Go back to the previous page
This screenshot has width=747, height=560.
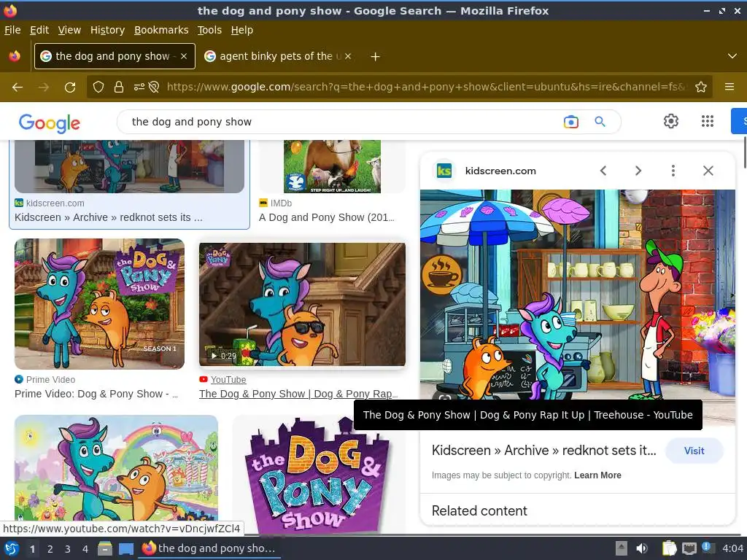click(18, 87)
